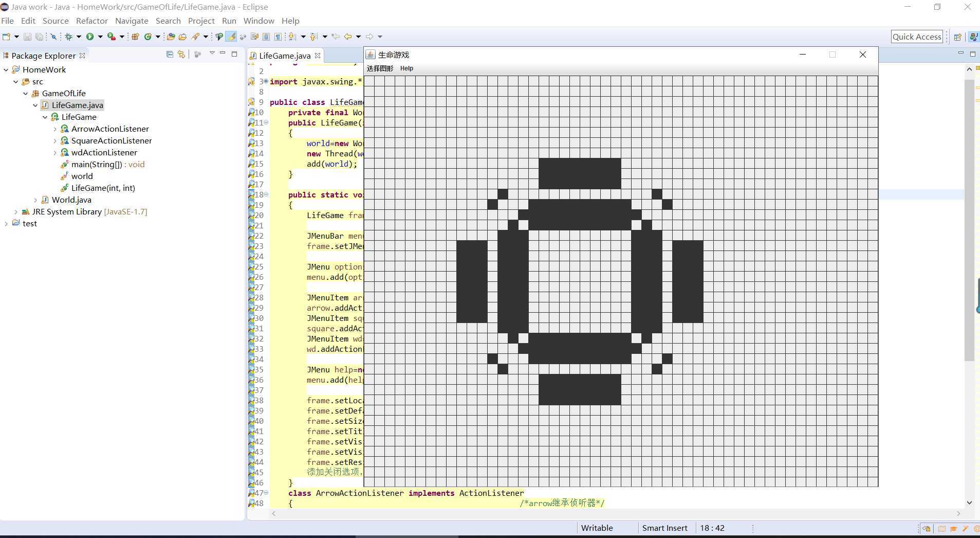Expand the World.java tree node

(35, 200)
